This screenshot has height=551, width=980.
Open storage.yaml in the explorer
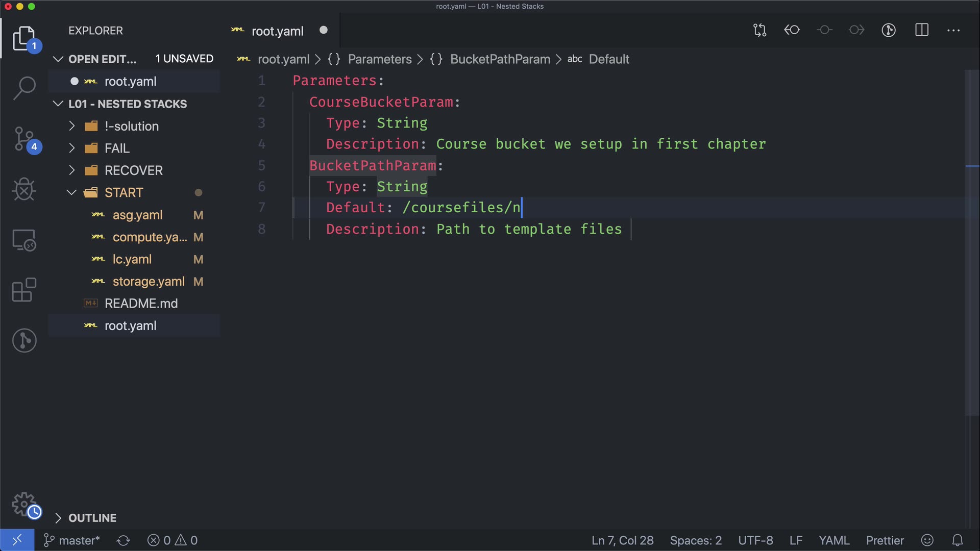coord(148,281)
